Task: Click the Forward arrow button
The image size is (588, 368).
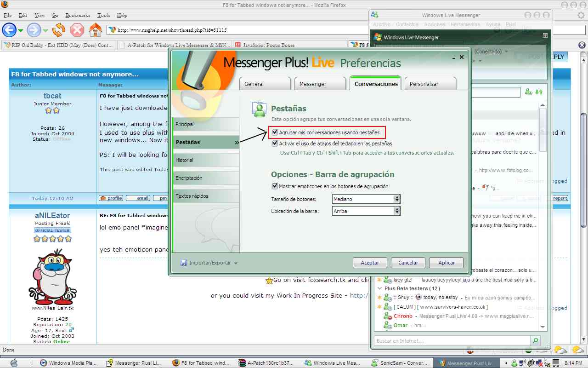Action: (x=34, y=30)
